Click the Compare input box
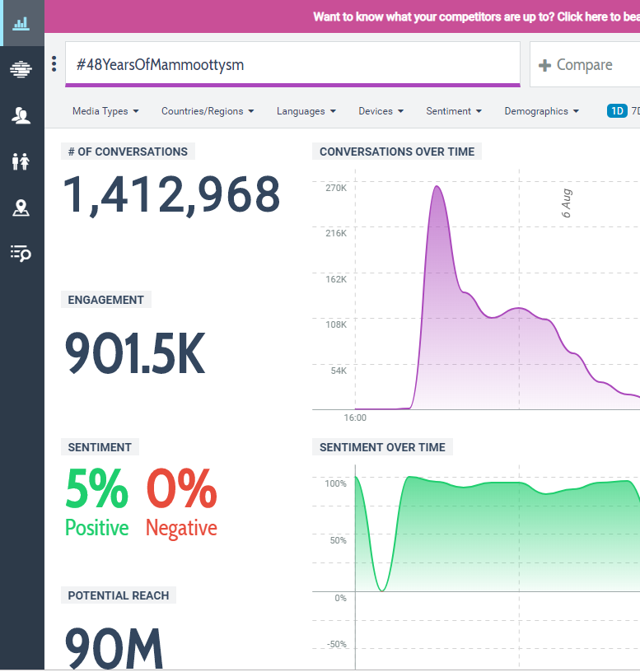 pos(585,64)
